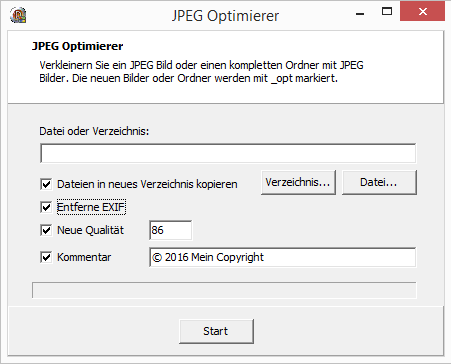
Task: Click the quality value field showing 86
Action: tap(171, 230)
